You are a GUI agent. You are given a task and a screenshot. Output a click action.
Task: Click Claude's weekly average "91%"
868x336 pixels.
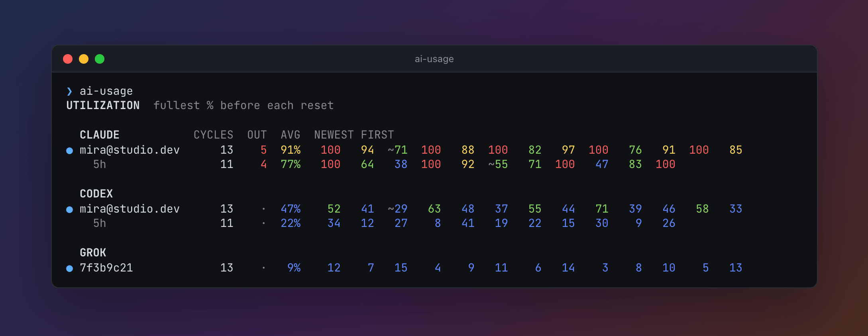pyautogui.click(x=291, y=150)
